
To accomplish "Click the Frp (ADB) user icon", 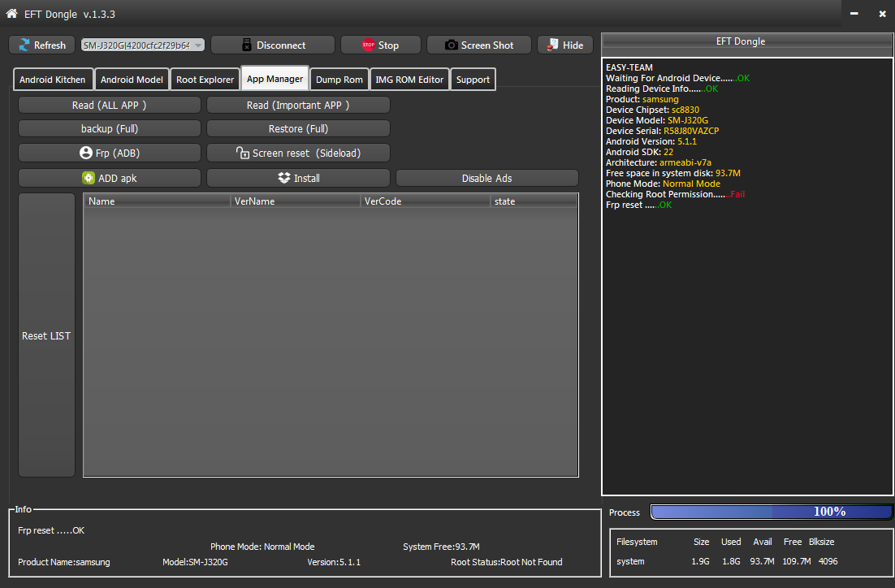I will pos(85,153).
